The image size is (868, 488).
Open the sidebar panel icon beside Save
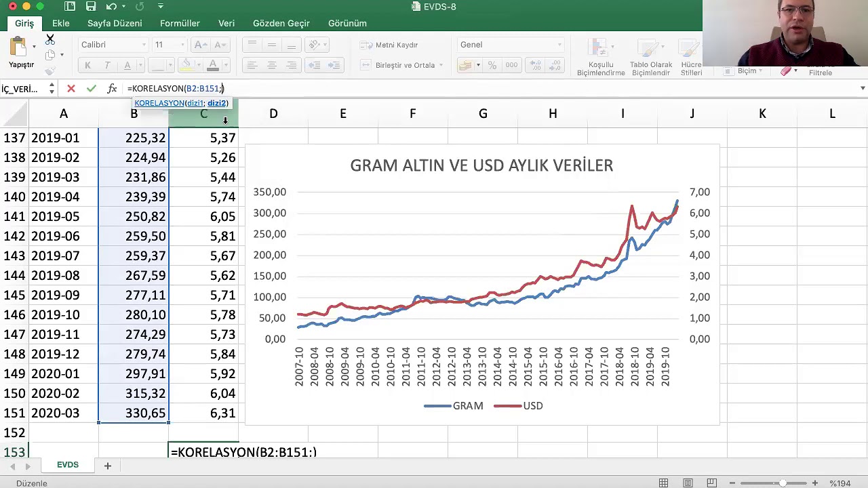70,7
